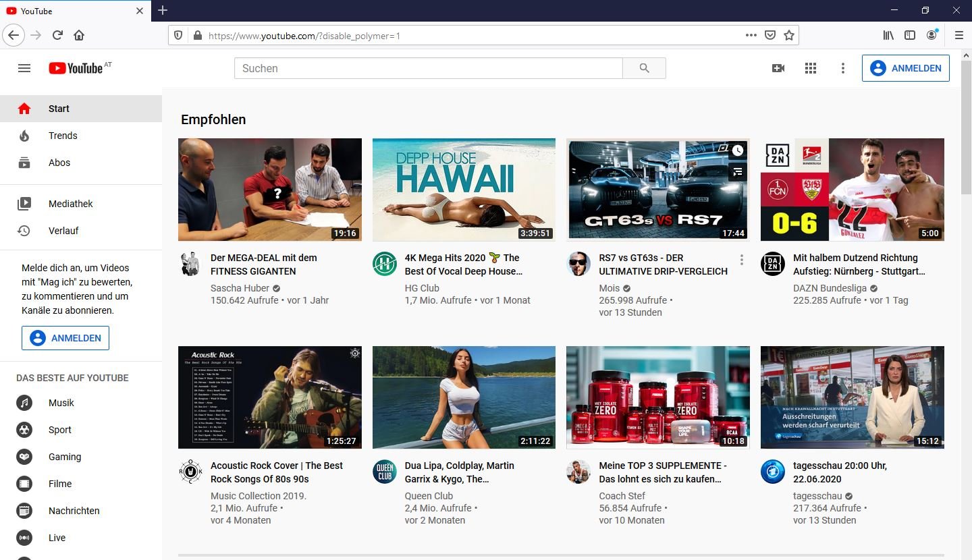Select the YouTube browser tab
Image resolution: width=972 pixels, height=560 pixels.
tap(76, 11)
